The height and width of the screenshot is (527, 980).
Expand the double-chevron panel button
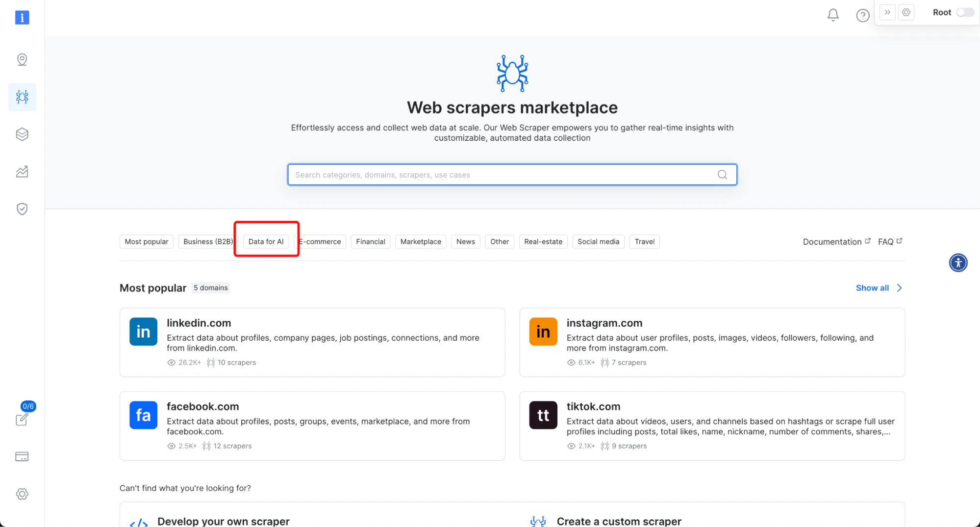[887, 12]
